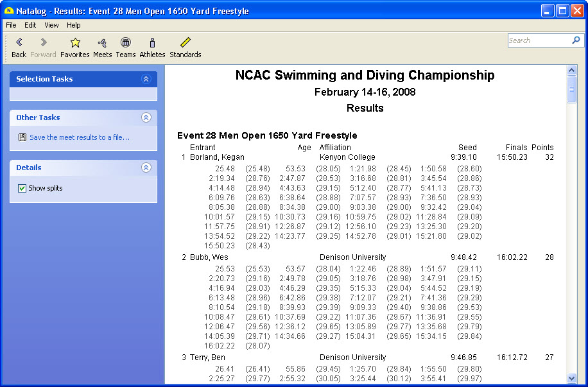Click in the Search input field
Viewport: 588px width, 387px height.
click(x=538, y=40)
